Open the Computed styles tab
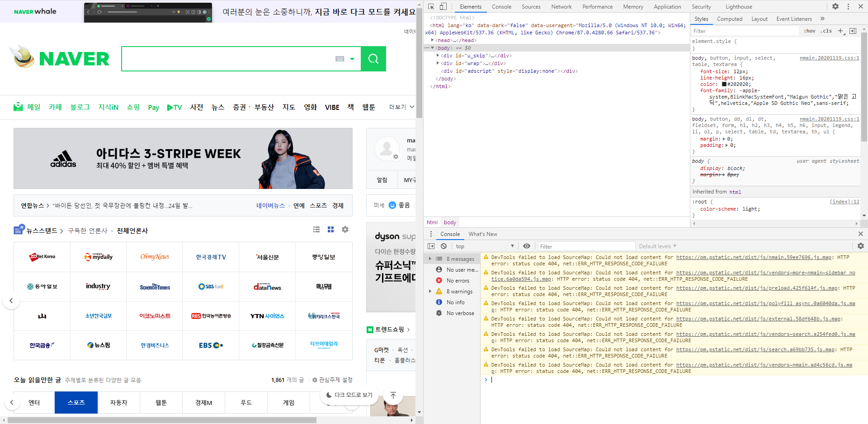 730,19
